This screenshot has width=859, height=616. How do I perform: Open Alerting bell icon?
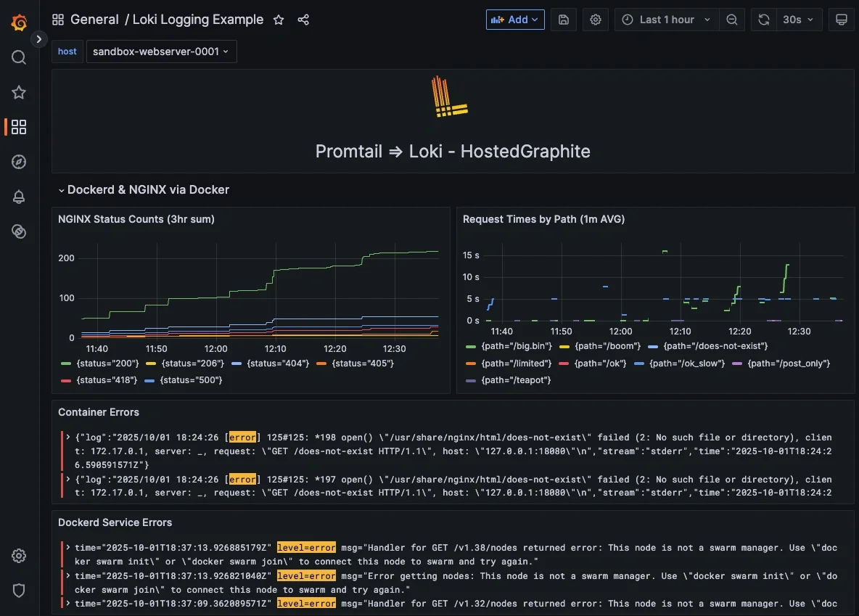coord(20,197)
